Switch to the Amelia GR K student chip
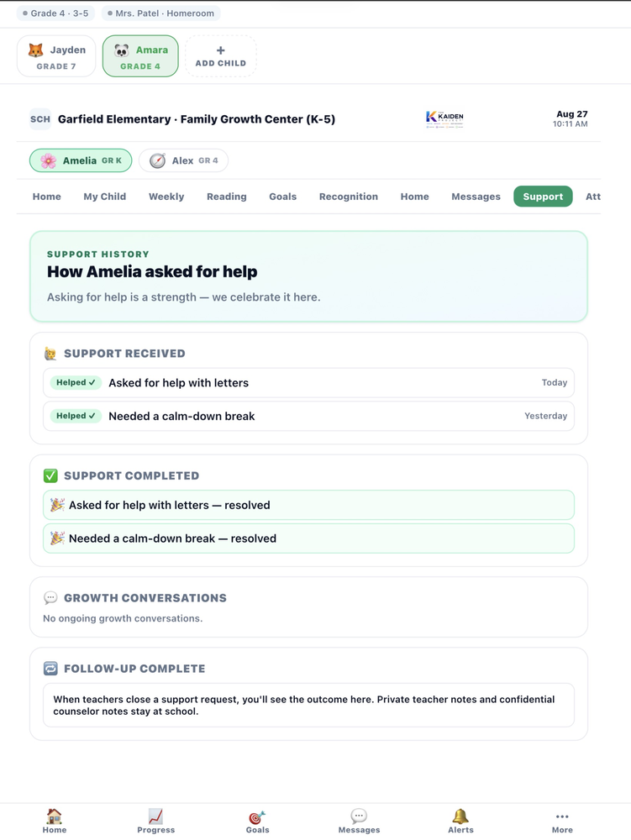 point(81,160)
